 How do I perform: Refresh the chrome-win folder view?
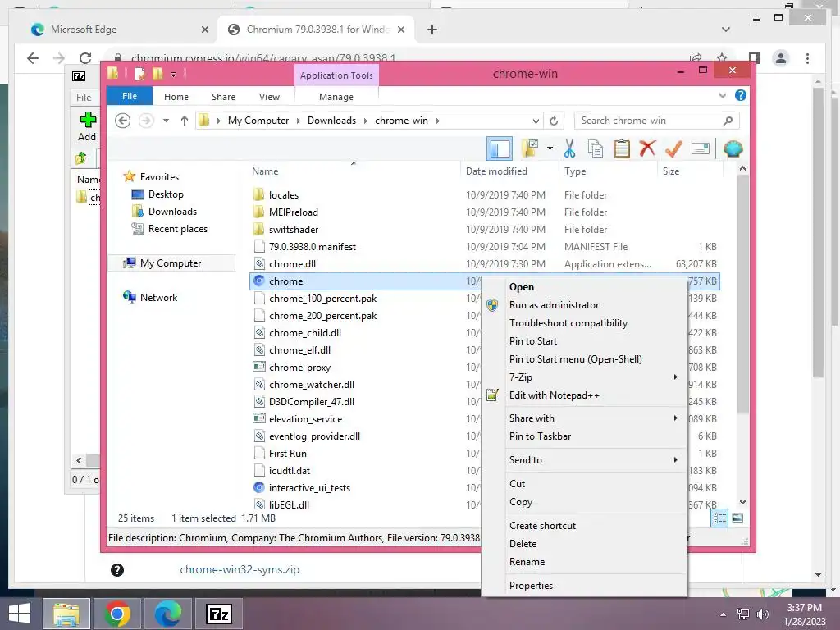pyautogui.click(x=554, y=121)
